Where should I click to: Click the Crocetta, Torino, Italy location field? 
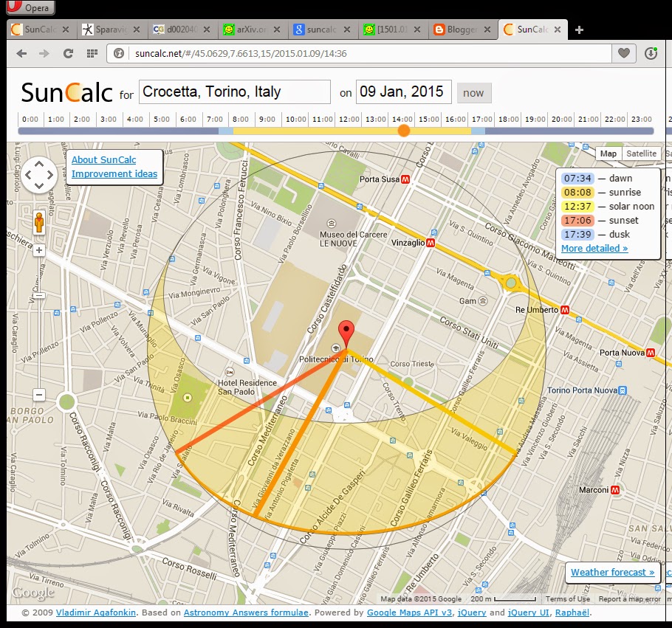pyautogui.click(x=234, y=92)
